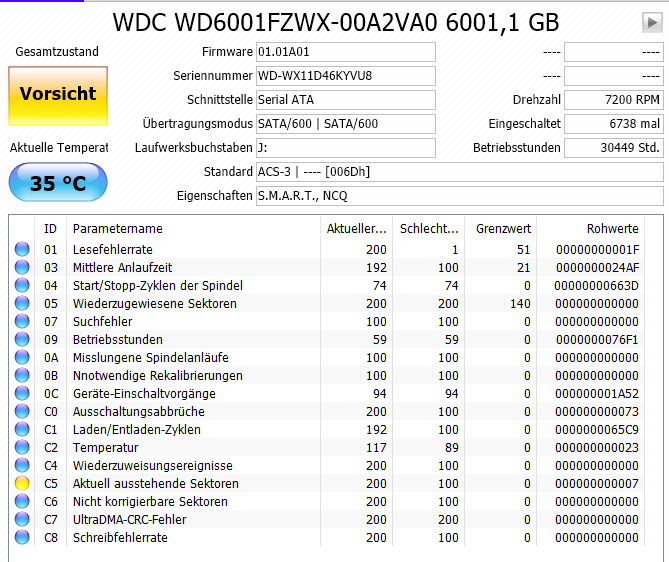
Task: Click the next disk arrow button
Action: coord(652,22)
